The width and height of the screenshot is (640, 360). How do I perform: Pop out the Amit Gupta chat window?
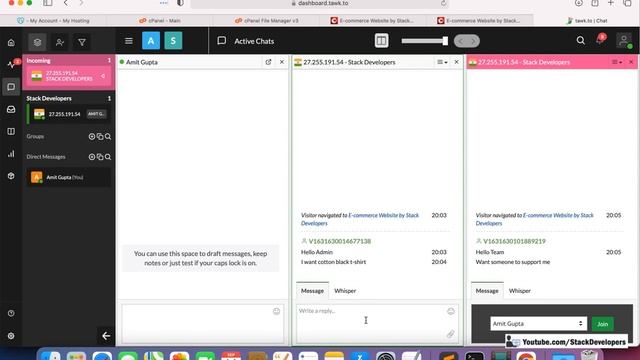click(268, 62)
